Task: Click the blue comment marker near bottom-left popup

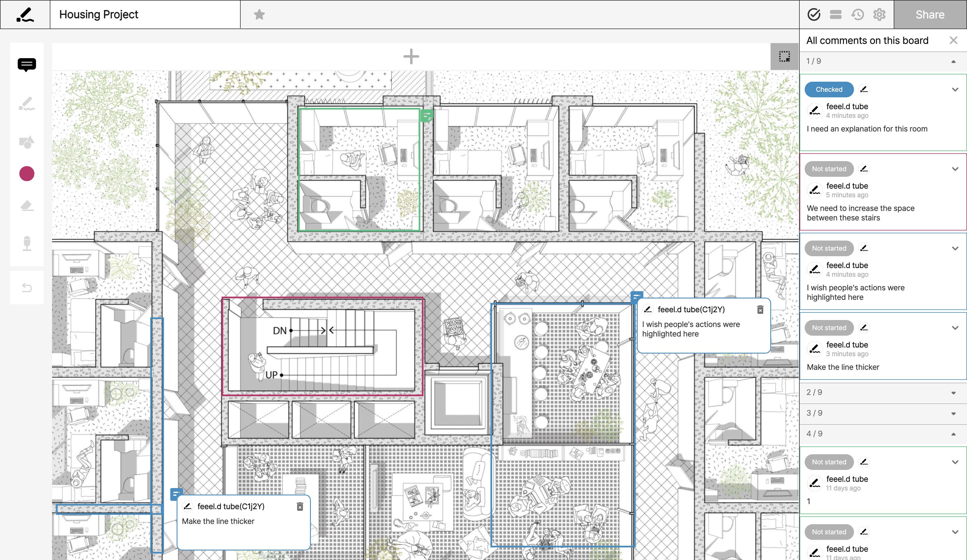Action: [176, 494]
